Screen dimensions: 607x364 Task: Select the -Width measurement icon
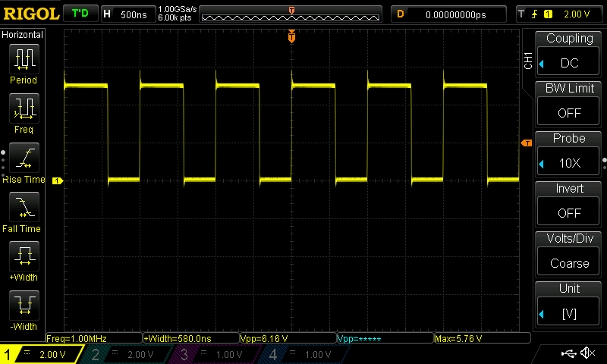coord(24,305)
